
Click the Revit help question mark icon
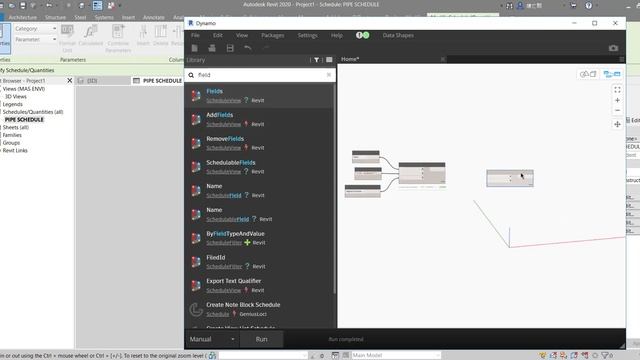[589, 5]
